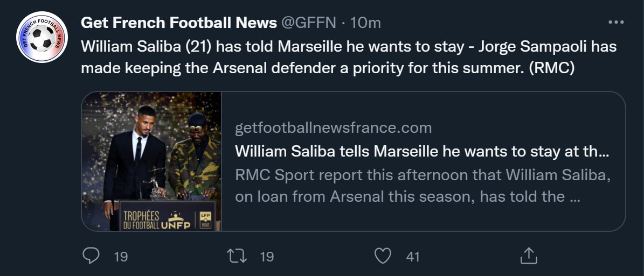Like the tweet with the heart icon
The image size is (644, 276).
[x=383, y=256]
